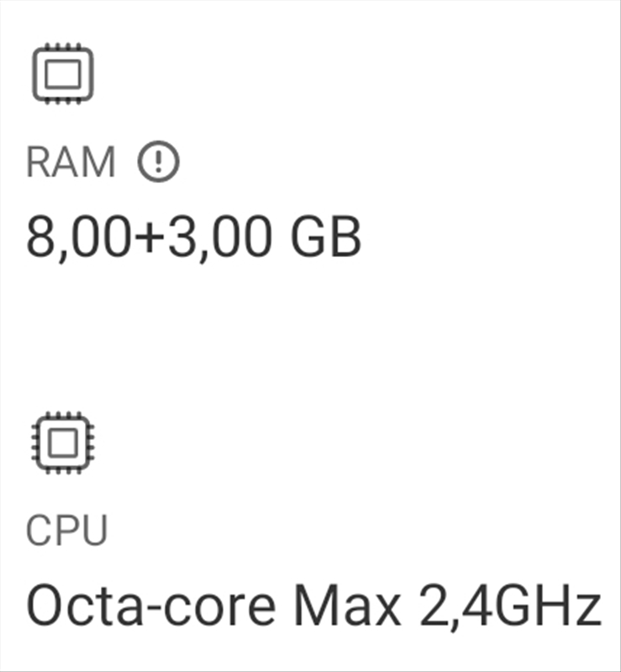
Task: Select the RAM label text
Action: tap(71, 163)
